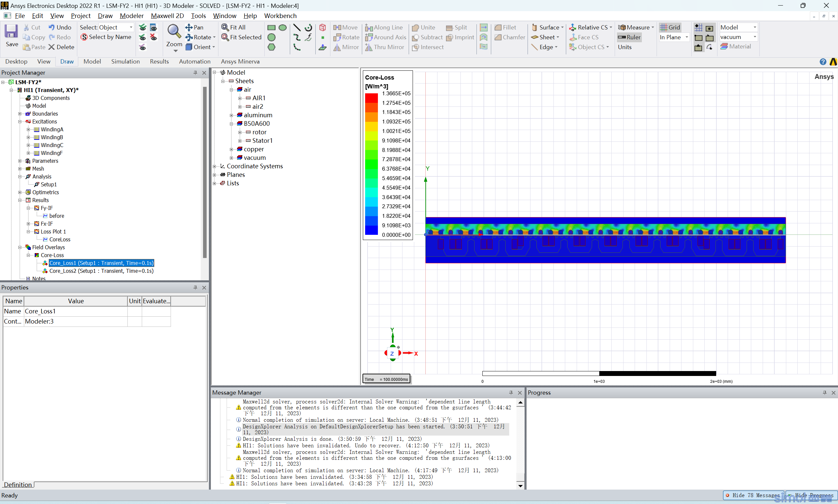This screenshot has width=838, height=504.
Task: Click the red swatch in Core-Loss legend
Action: click(x=371, y=98)
